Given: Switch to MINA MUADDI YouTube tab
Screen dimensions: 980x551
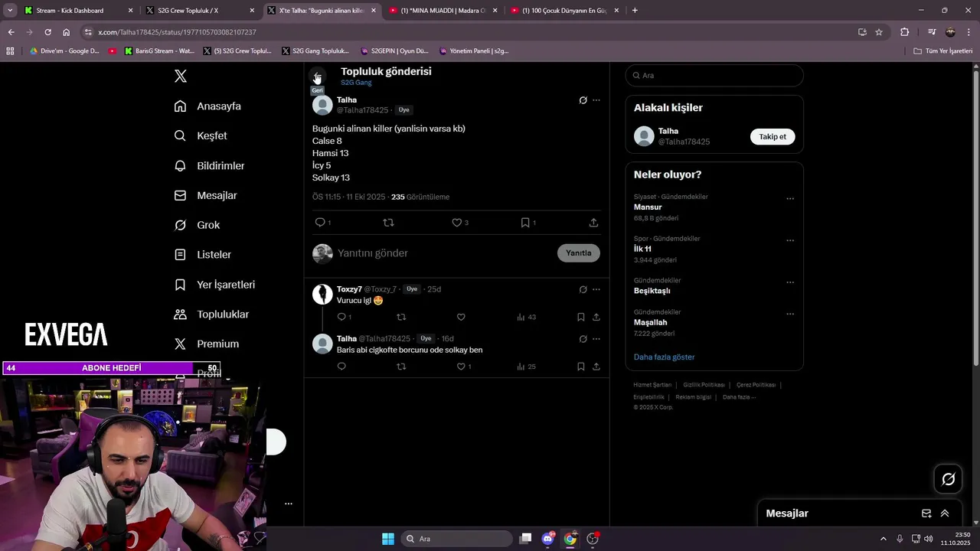Looking at the screenshot, I should tap(443, 11).
